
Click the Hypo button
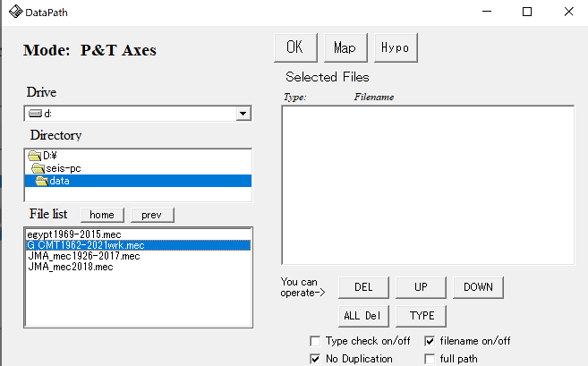396,47
